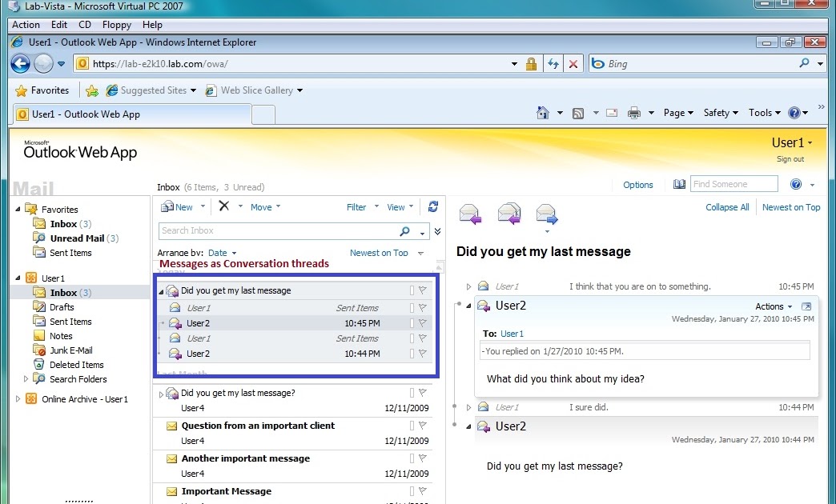Click the IE read mail icon
This screenshot has width=836, height=504.
[612, 113]
